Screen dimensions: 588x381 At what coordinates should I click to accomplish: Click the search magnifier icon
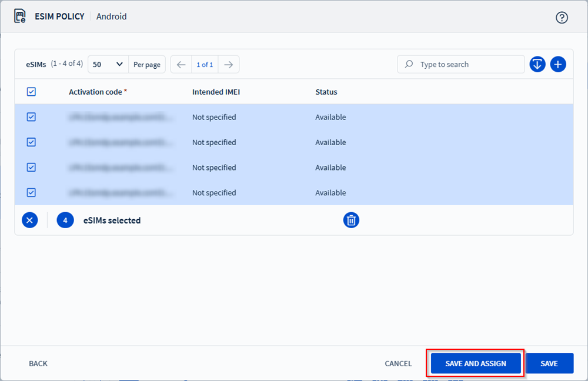tap(409, 65)
